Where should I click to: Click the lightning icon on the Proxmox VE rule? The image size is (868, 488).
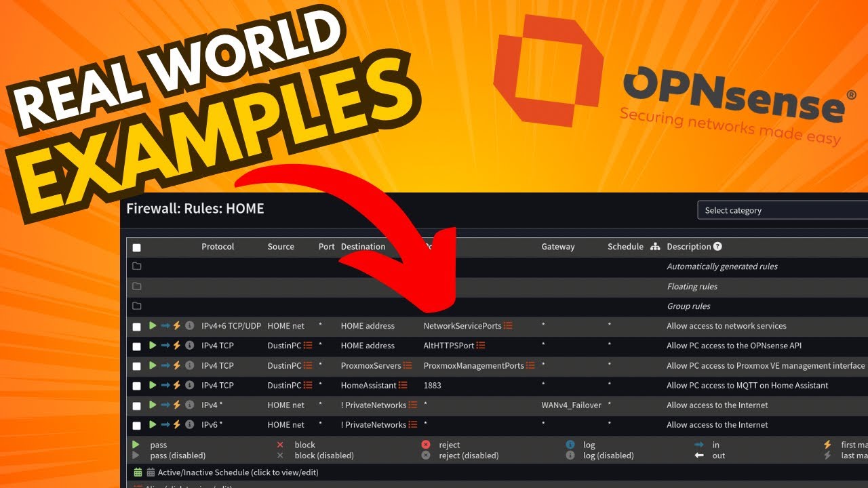click(x=177, y=365)
